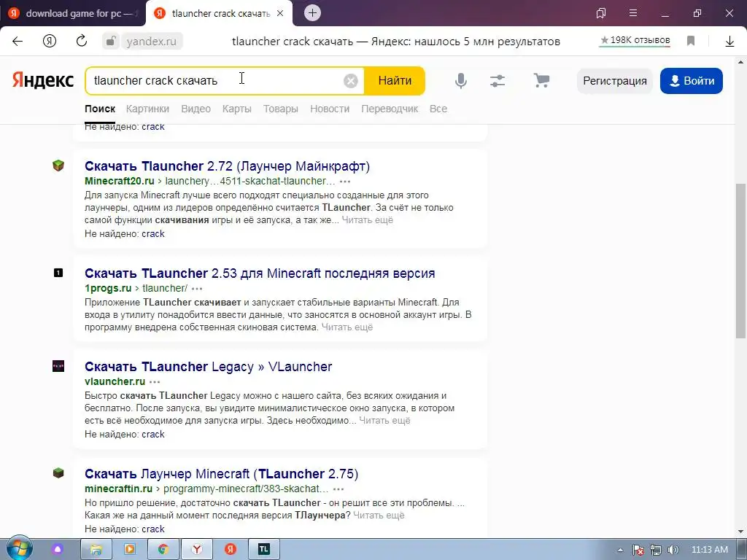Open File Explorer from taskbar
The height and width of the screenshot is (560, 747).
point(96,550)
